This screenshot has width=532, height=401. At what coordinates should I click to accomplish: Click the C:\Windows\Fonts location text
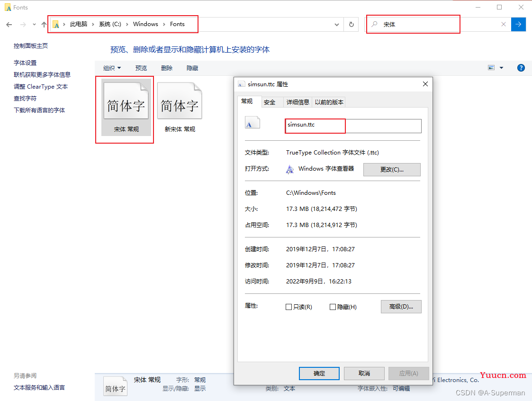point(311,193)
